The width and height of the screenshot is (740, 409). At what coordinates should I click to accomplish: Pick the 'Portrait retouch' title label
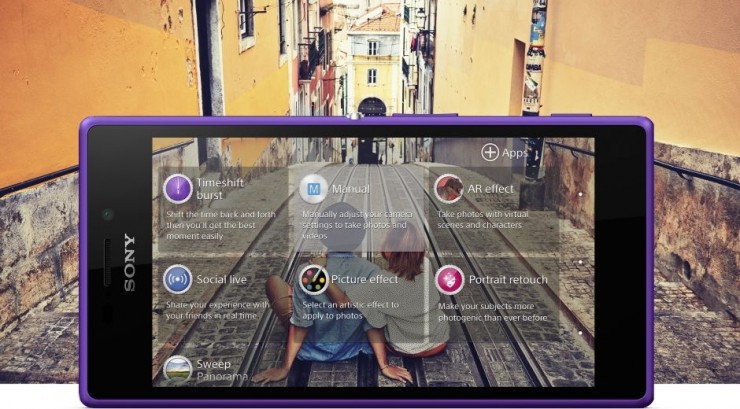pyautogui.click(x=506, y=279)
